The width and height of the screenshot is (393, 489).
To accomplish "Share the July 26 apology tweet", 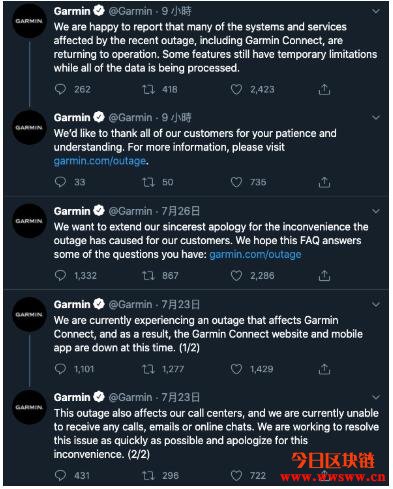I will (324, 276).
